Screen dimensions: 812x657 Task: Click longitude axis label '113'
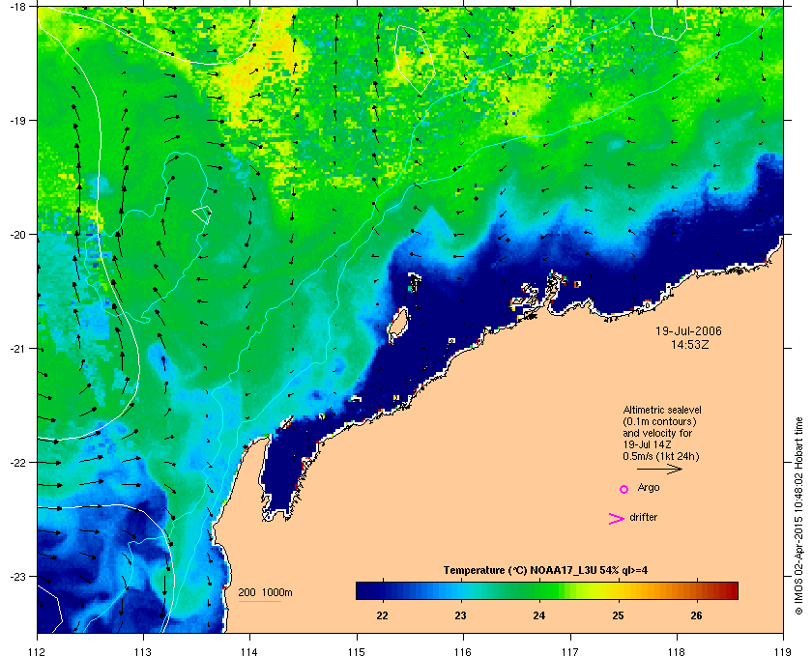[143, 651]
